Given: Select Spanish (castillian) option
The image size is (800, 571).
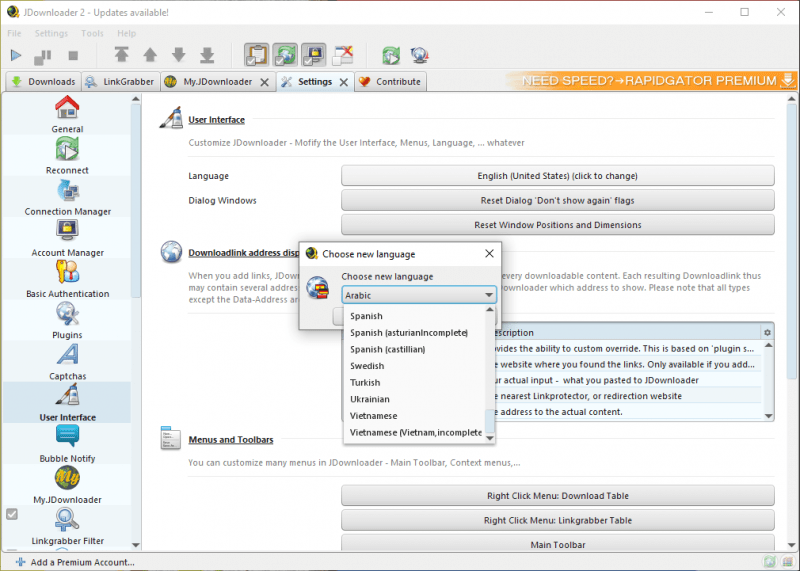Looking at the screenshot, I should pos(414,349).
